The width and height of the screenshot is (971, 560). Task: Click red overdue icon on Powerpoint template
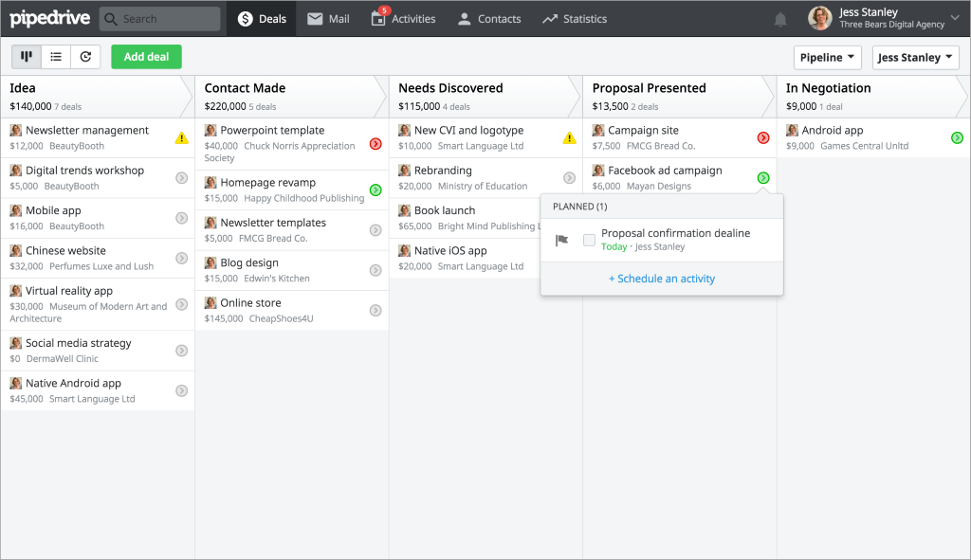(376, 144)
